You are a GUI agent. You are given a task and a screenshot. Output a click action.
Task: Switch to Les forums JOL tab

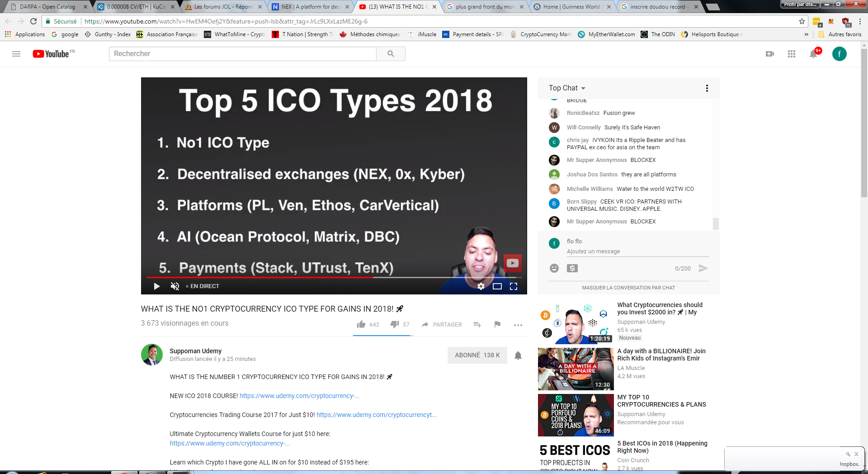point(223,7)
